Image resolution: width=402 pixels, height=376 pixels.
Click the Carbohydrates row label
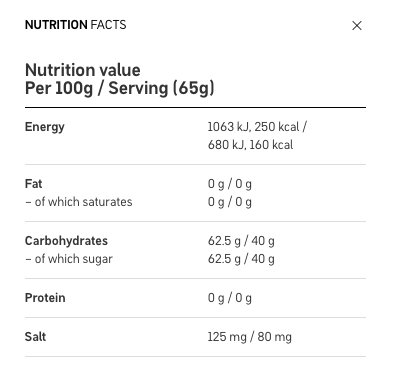pyautogui.click(x=66, y=241)
